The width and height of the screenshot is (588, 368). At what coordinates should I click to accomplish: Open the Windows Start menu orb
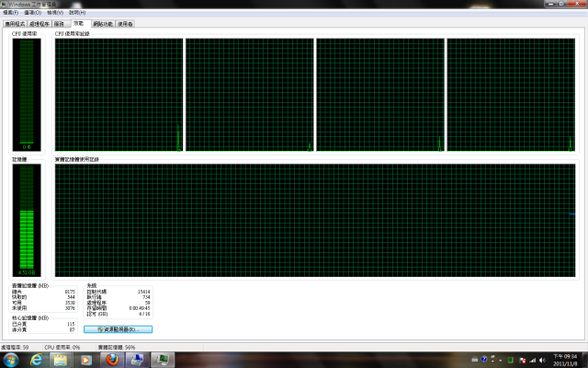click(11, 361)
